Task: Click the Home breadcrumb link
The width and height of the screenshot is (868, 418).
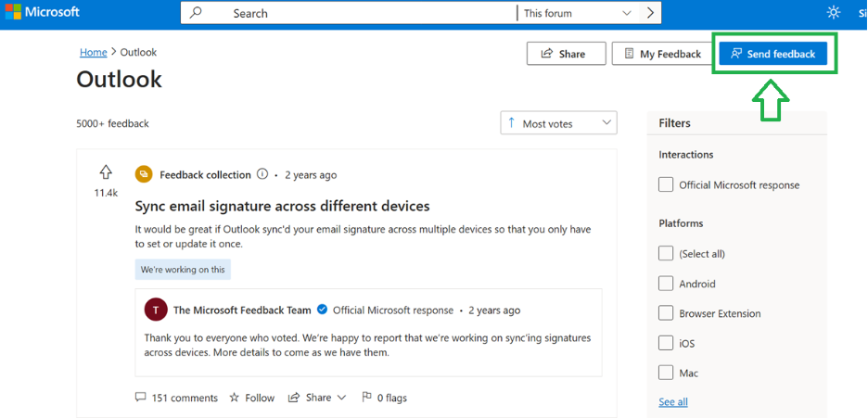Action: click(x=93, y=52)
